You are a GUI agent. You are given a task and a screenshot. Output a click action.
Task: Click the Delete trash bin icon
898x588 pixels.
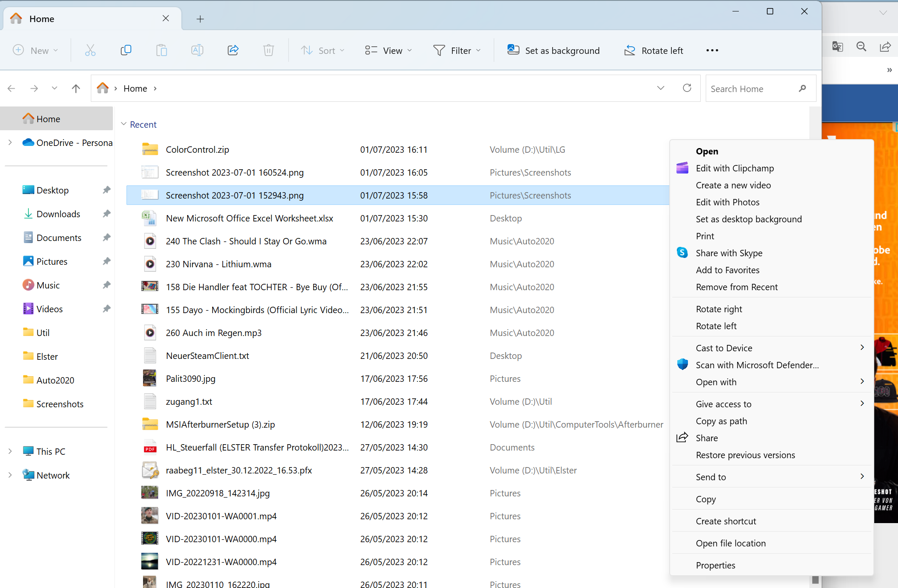tap(269, 50)
